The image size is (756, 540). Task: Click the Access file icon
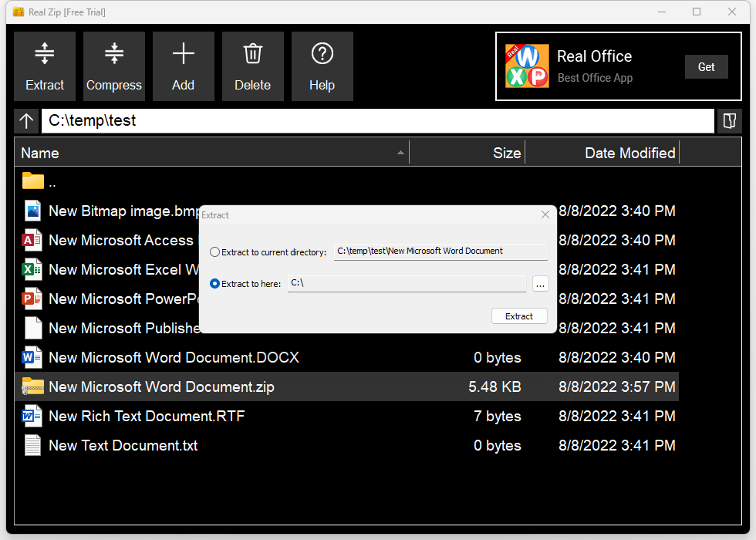32,240
